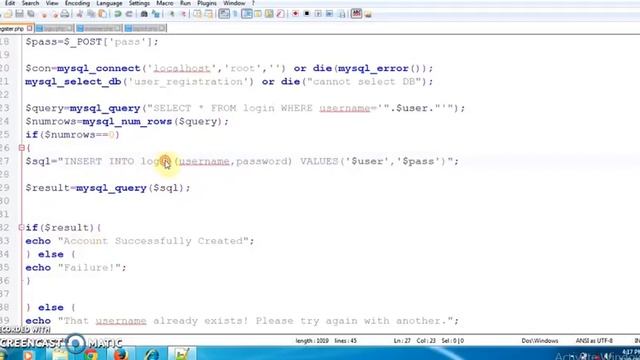Toggle Show All Characters toolbar icon
Screen dimensions: 640x360
coord(236,14)
